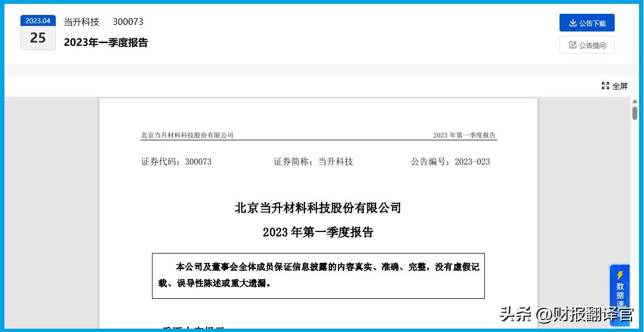
Task: Click the heading 2023 年第一季度报告
Action: click(318, 233)
